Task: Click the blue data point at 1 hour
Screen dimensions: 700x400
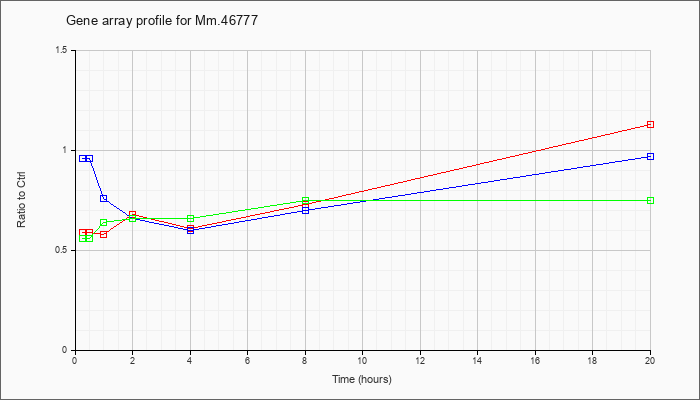Action: (104, 198)
